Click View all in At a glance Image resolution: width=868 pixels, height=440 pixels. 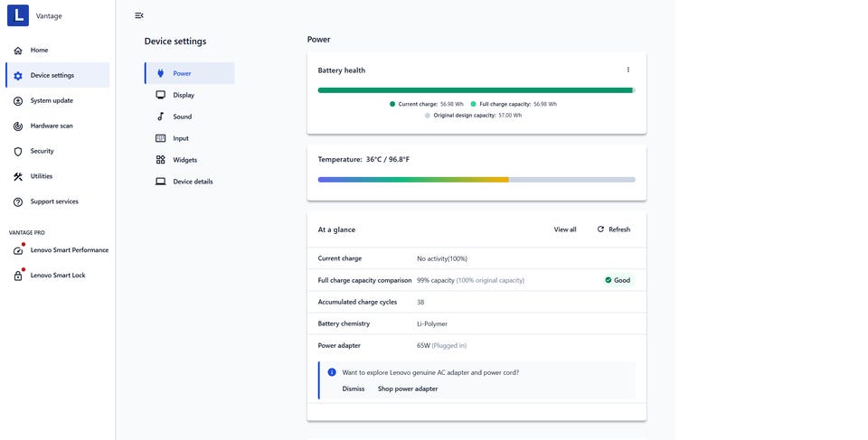(564, 229)
